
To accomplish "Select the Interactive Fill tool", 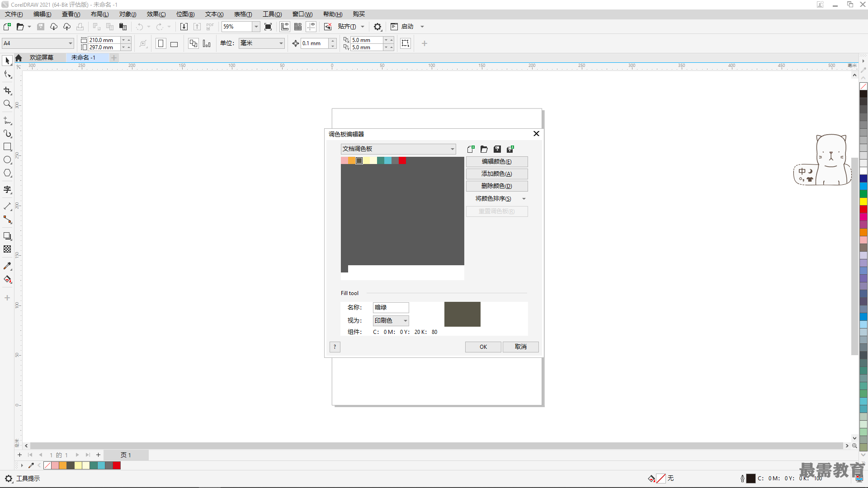I will pyautogui.click(x=7, y=279).
